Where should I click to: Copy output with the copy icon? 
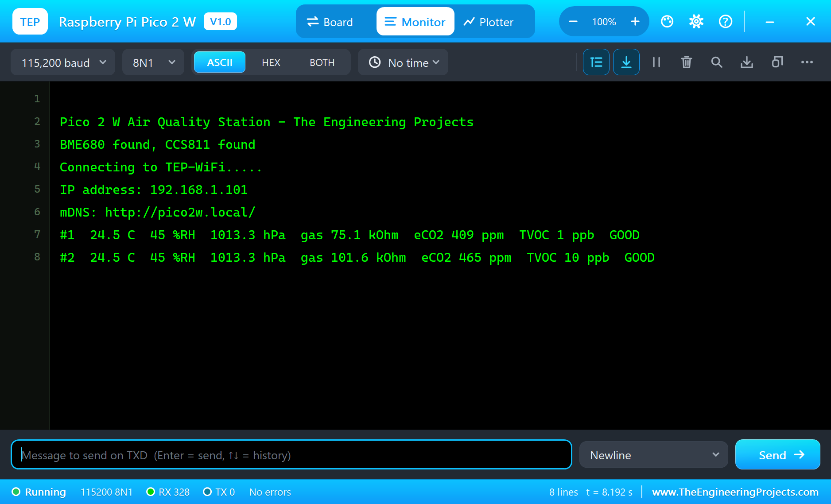point(777,62)
